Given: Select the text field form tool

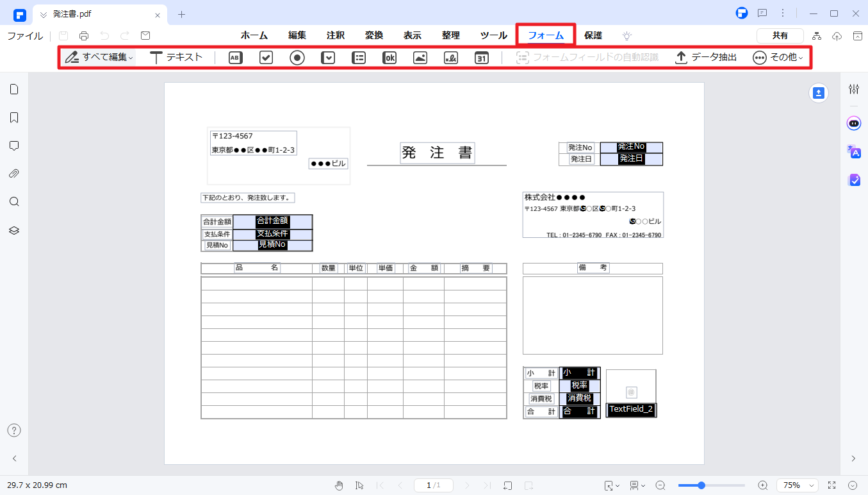Looking at the screenshot, I should point(236,58).
